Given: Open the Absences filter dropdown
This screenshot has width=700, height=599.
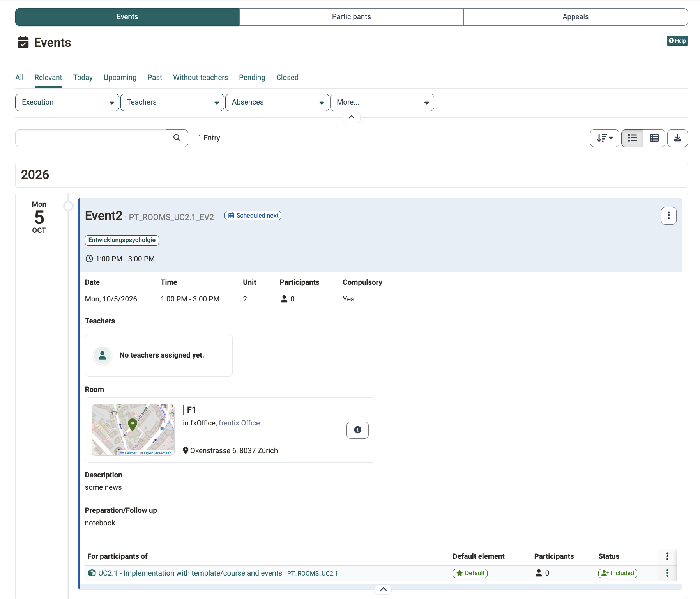Looking at the screenshot, I should [277, 102].
